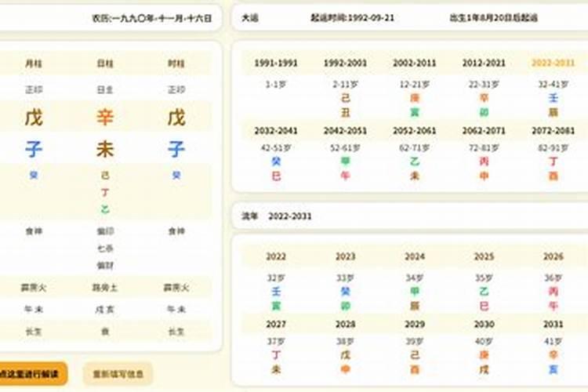Image resolution: width=588 pixels, height=392 pixels.
Task: Select the 偏财 label in the day column
Action: click(x=105, y=266)
